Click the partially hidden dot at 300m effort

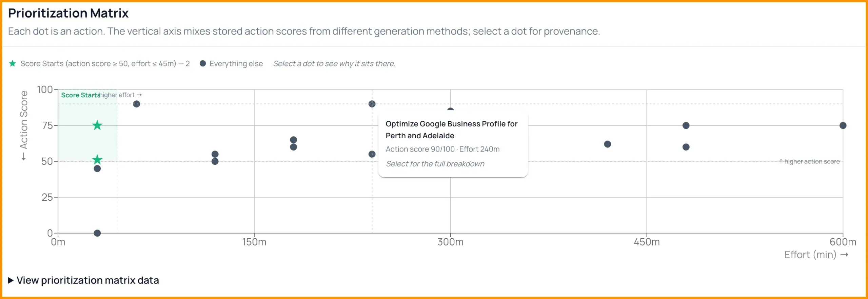(451, 110)
